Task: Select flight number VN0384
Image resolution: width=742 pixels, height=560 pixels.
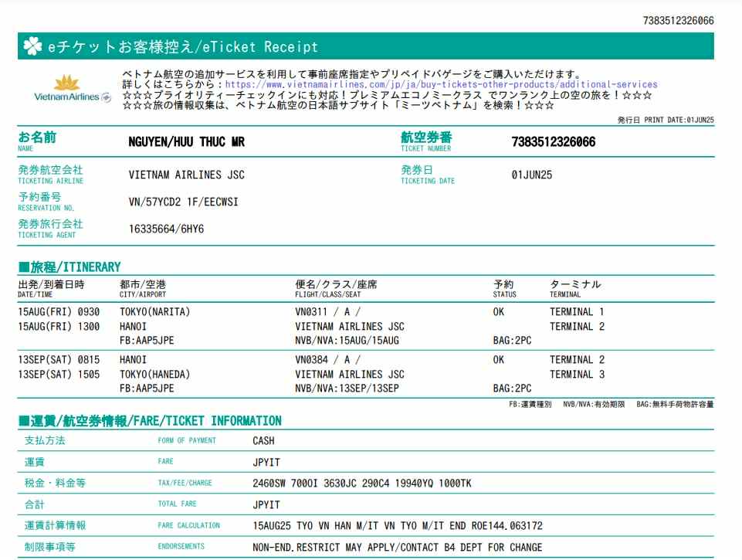Action: click(x=311, y=360)
